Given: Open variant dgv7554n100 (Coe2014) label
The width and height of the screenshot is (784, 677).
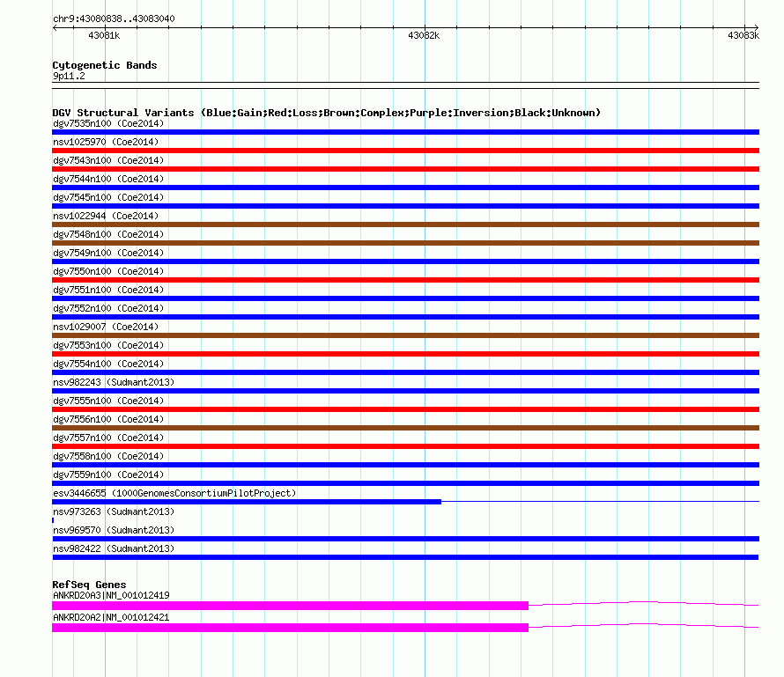Looking at the screenshot, I should tap(108, 364).
